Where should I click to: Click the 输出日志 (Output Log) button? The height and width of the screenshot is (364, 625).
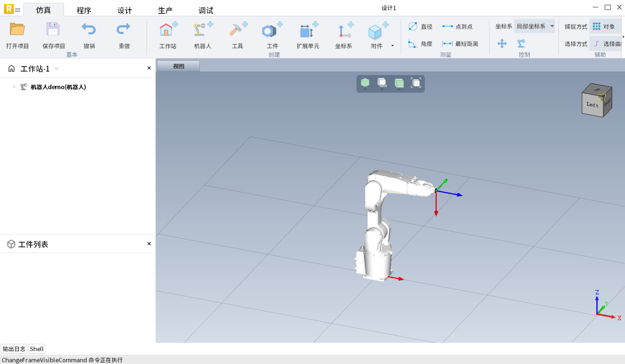tap(14, 349)
